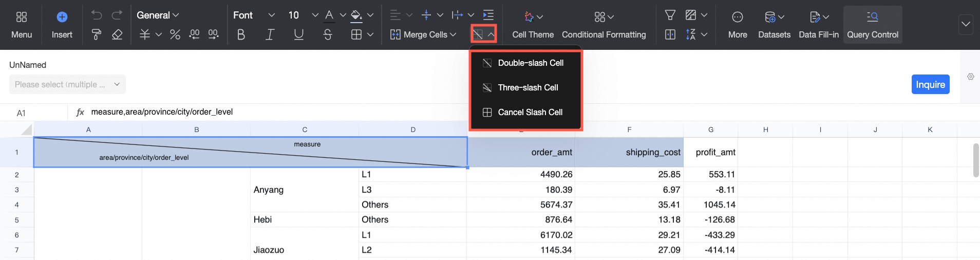
Task: Click the slash cell icon
Action: 478,34
